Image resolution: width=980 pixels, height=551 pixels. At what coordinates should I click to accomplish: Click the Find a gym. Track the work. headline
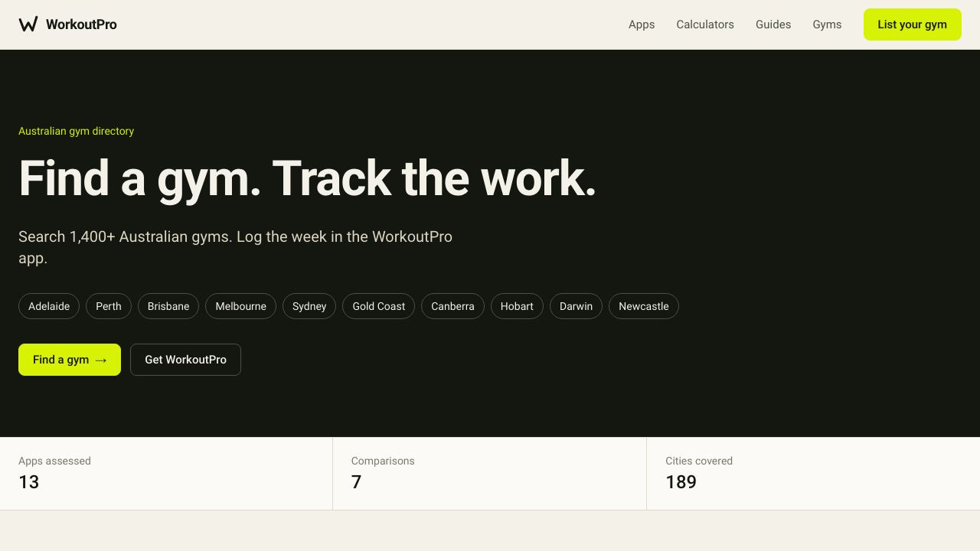point(307,179)
